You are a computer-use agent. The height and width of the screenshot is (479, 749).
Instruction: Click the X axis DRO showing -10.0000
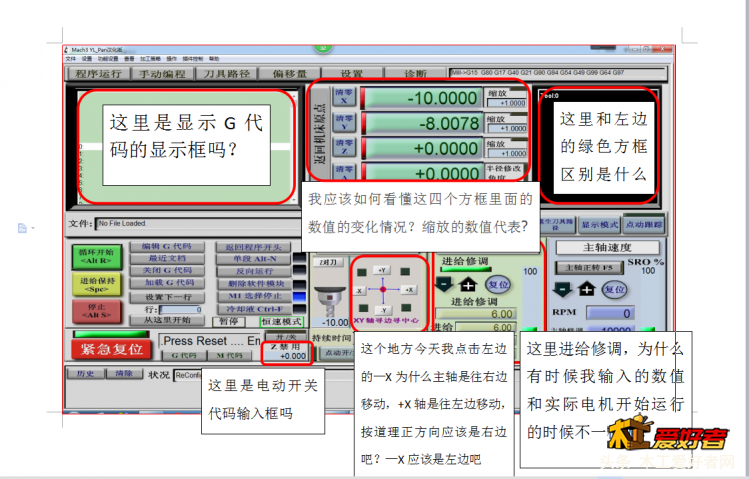coord(422,97)
